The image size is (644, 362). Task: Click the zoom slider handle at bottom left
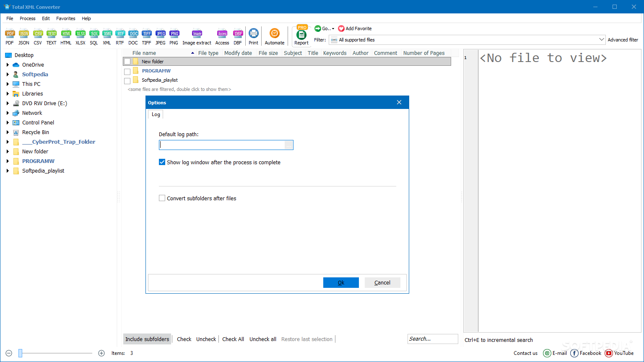(20, 353)
